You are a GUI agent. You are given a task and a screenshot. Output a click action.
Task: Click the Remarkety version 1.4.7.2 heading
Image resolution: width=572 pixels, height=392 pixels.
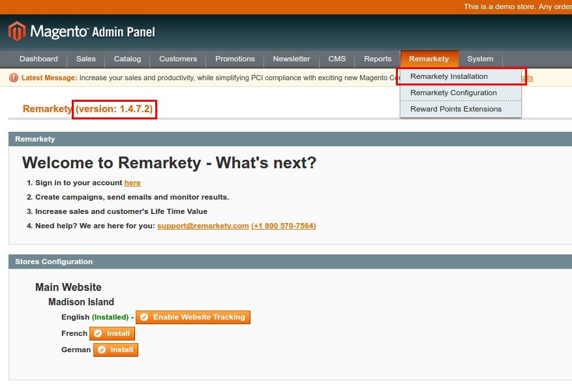click(x=87, y=109)
